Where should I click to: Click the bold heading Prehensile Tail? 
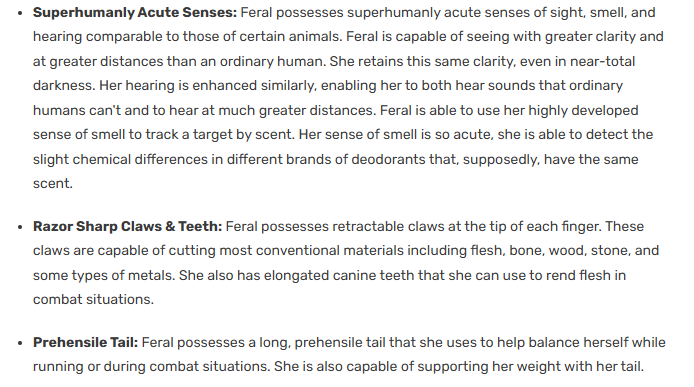(x=85, y=342)
